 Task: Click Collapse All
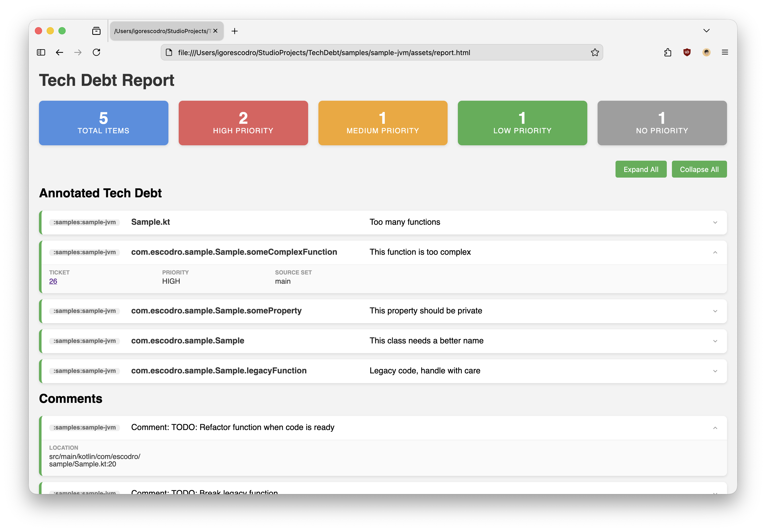pyautogui.click(x=699, y=169)
